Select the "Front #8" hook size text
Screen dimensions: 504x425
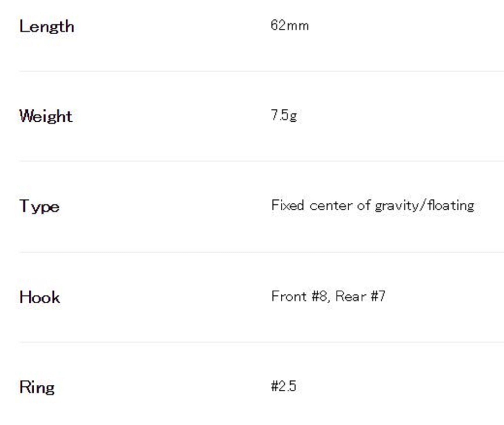point(299,296)
